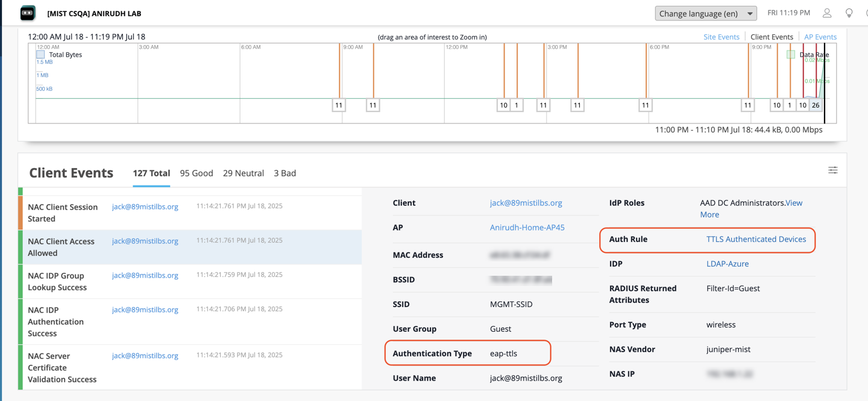
Task: Select the 95 Good events tab
Action: coord(197,173)
